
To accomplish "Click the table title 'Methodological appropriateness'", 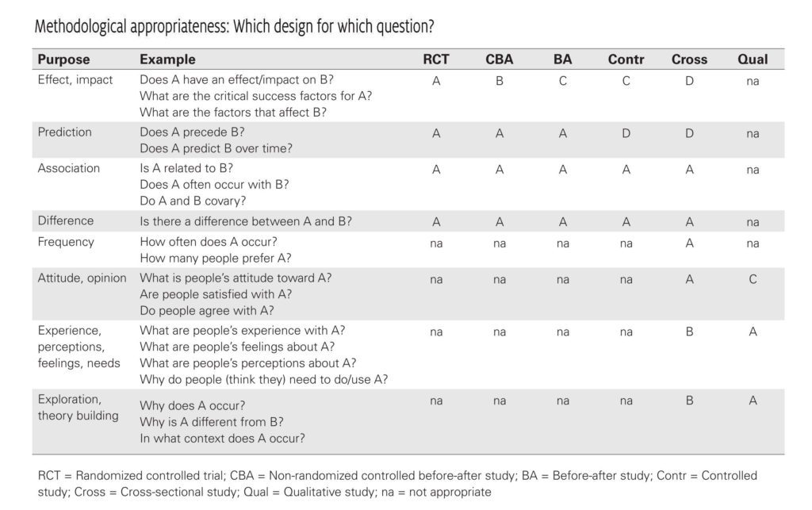I will tap(132, 26).
